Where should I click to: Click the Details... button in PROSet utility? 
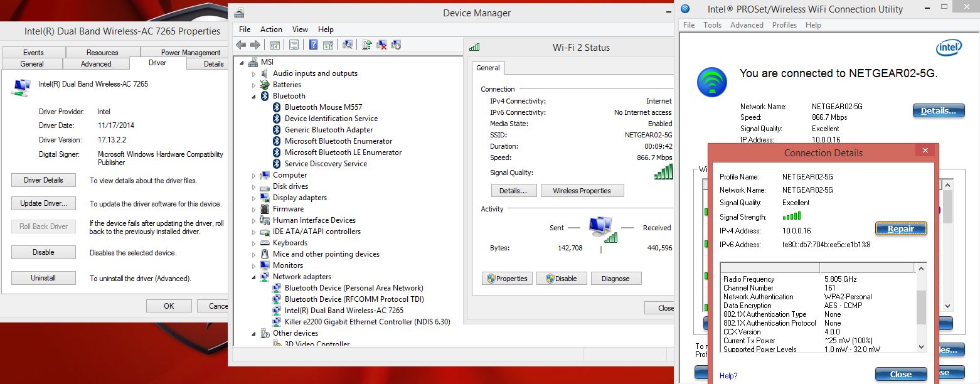point(939,111)
